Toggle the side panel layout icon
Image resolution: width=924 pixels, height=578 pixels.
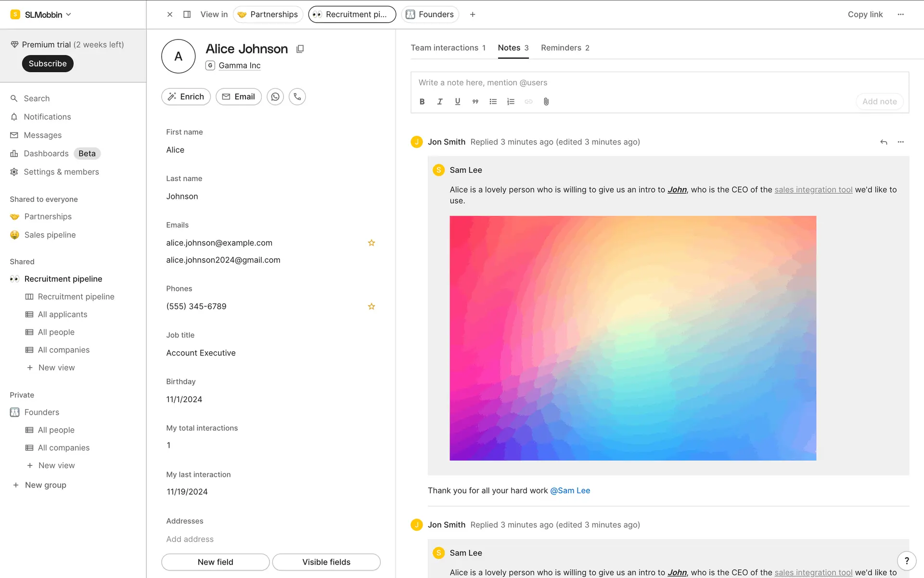pyautogui.click(x=187, y=14)
